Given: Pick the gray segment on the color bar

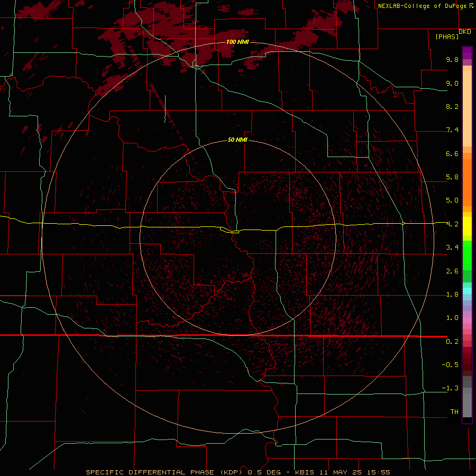Looking at the screenshot, I should pos(467,406).
